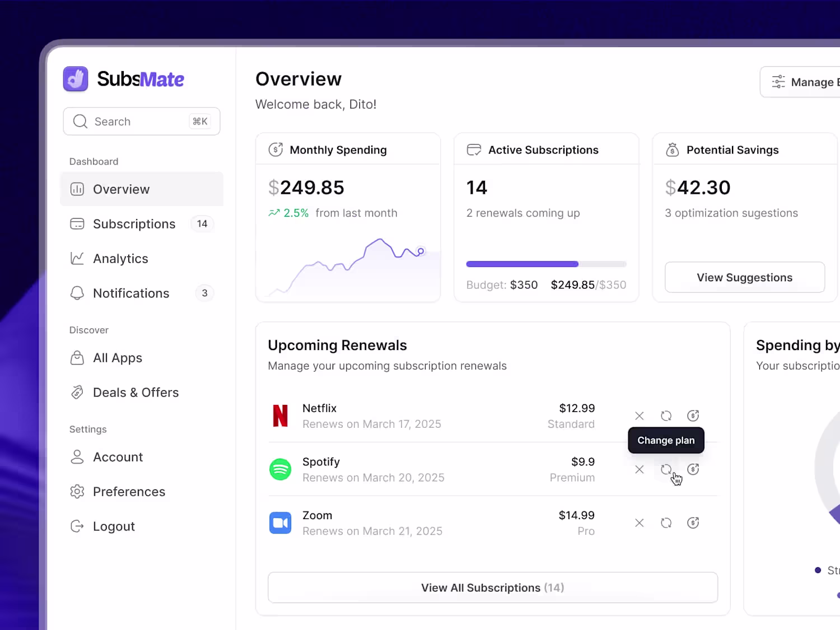The height and width of the screenshot is (630, 840).
Task: Log out using the Logout item
Action: (x=142, y=526)
